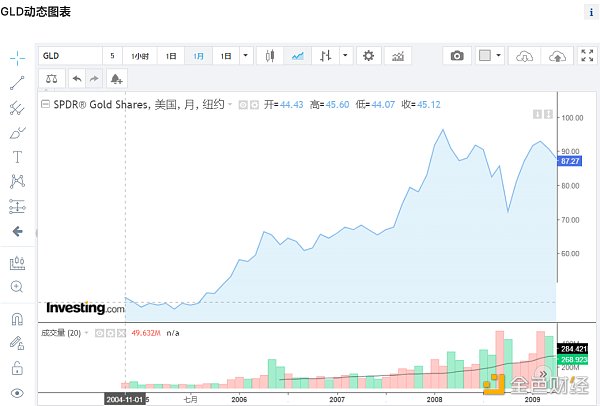Click the undo arrow button

(x=77, y=78)
